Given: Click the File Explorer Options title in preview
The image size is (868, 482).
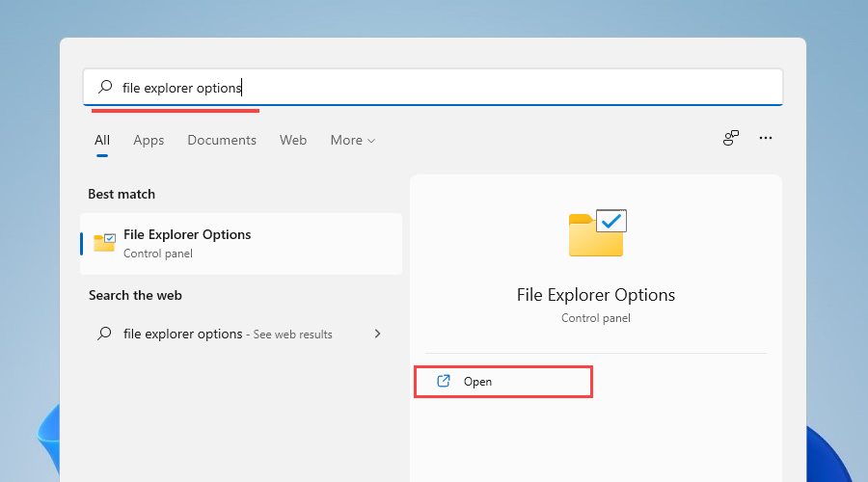Looking at the screenshot, I should [596, 295].
